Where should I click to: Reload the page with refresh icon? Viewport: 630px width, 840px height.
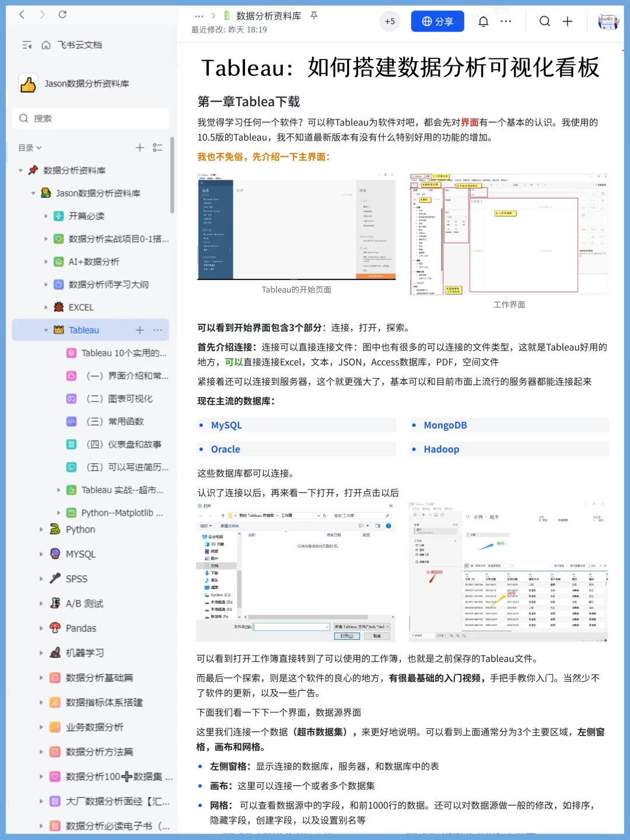point(62,15)
